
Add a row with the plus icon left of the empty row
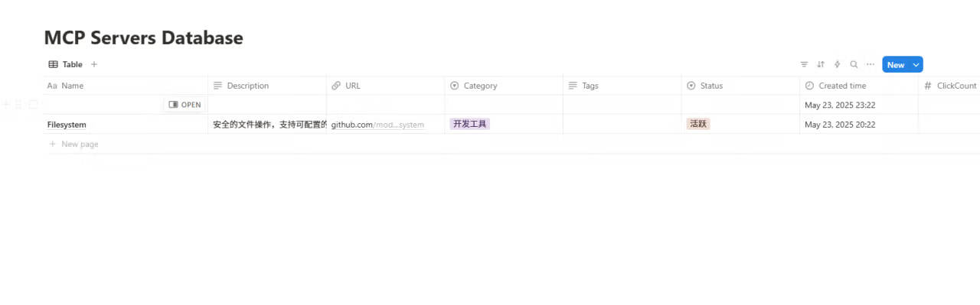tap(7, 105)
